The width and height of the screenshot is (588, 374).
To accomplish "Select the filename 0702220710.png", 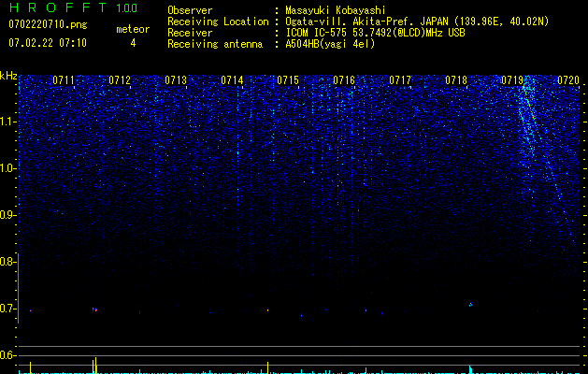I will point(48,24).
